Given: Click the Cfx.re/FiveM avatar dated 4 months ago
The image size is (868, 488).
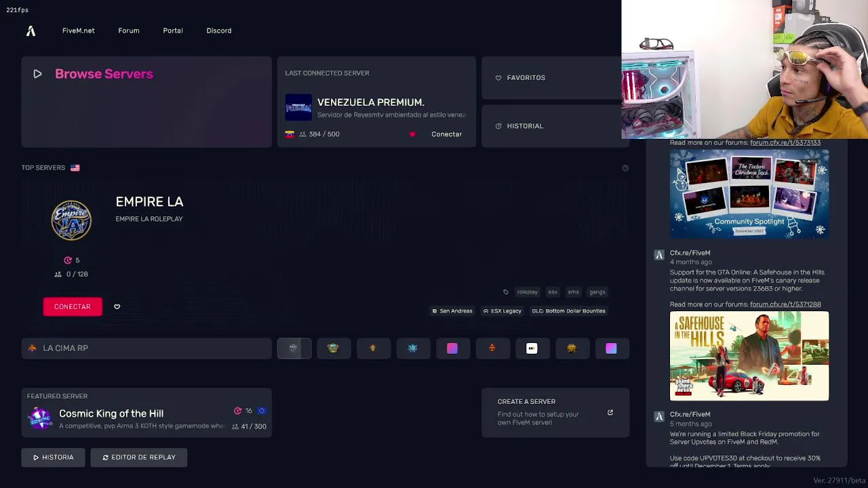Looking at the screenshot, I should [x=659, y=256].
